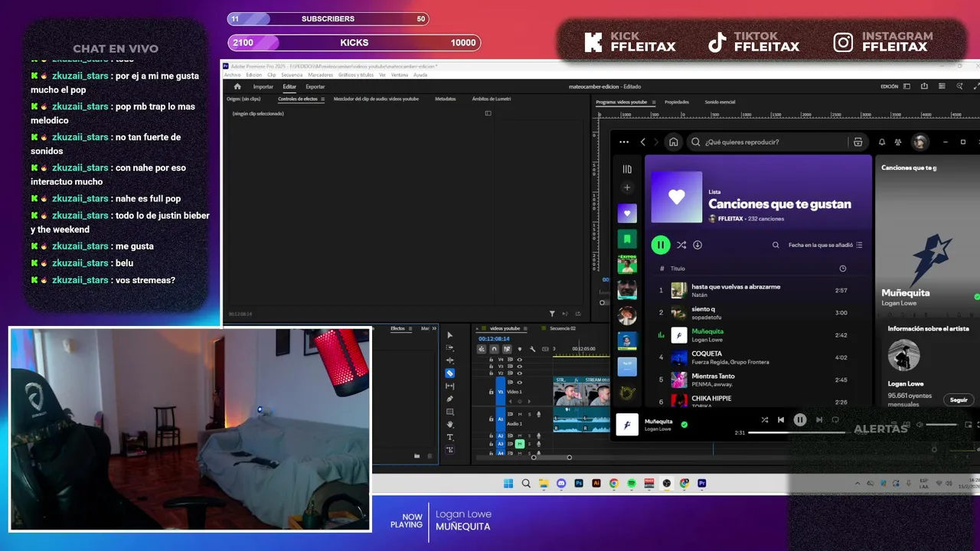980x551 pixels.
Task: Switch to Secuencia 02 timeline tab
Action: (x=562, y=328)
